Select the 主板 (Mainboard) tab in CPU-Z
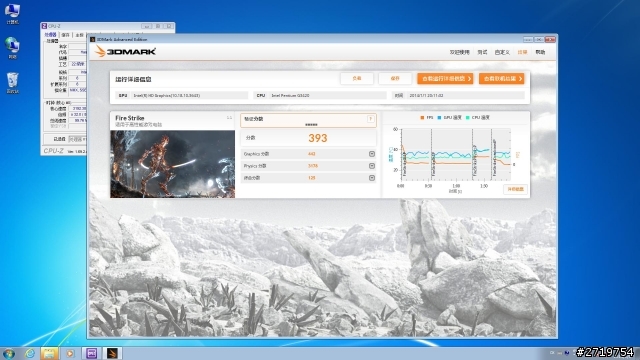Image resolution: width=640 pixels, height=360 pixels. point(79,35)
